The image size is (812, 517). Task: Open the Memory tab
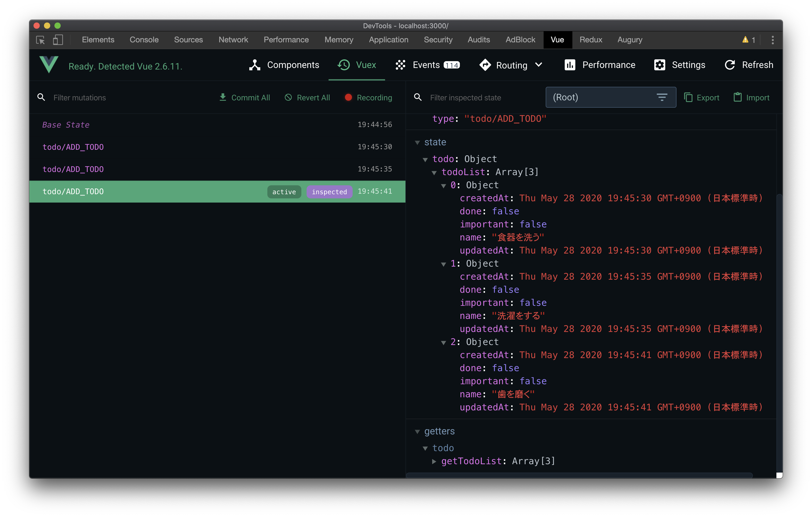point(339,40)
